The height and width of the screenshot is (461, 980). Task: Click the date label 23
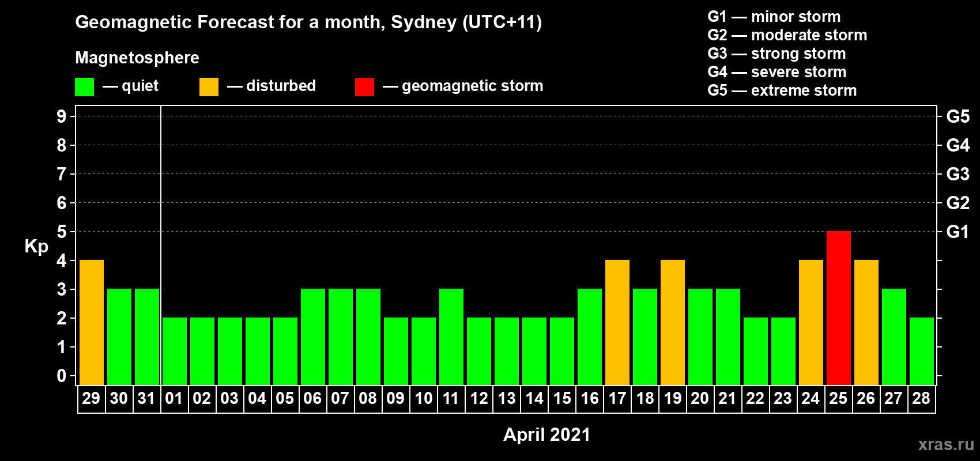pyautogui.click(x=783, y=398)
